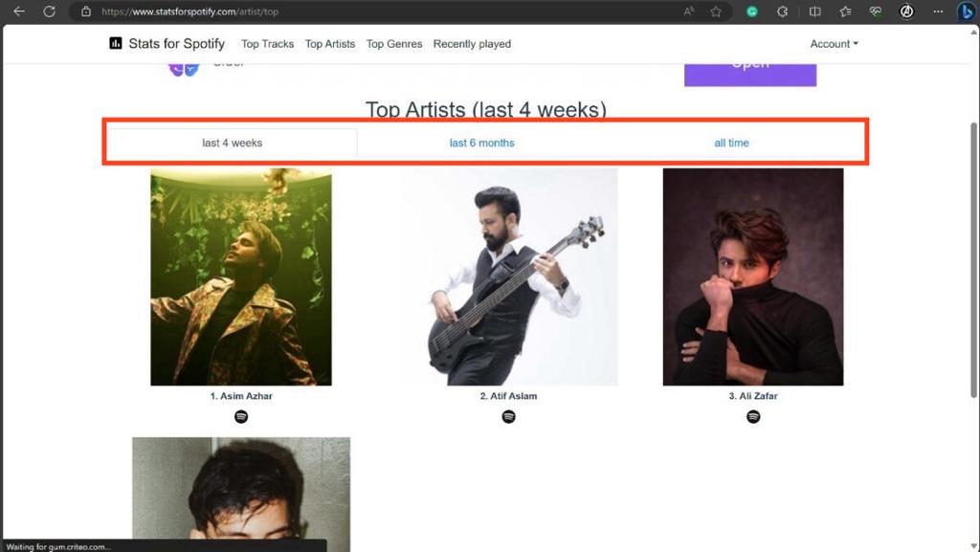Image resolution: width=980 pixels, height=552 pixels.
Task: Toggle the split screen icon
Action: pyautogui.click(x=814, y=11)
